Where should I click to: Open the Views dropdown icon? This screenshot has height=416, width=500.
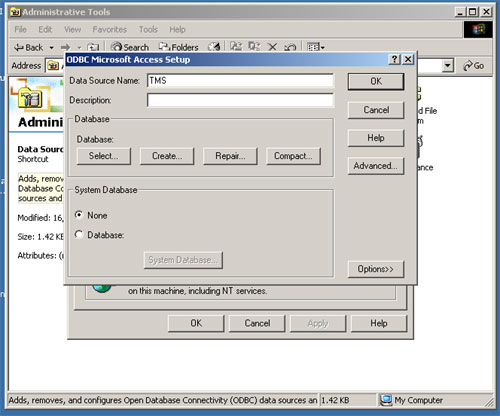(x=315, y=47)
